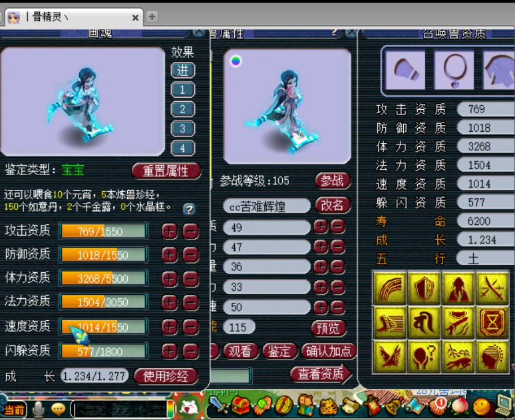Screen dimensions: 515x420
Task: Open the armor equipment slot
Action: coord(499,70)
